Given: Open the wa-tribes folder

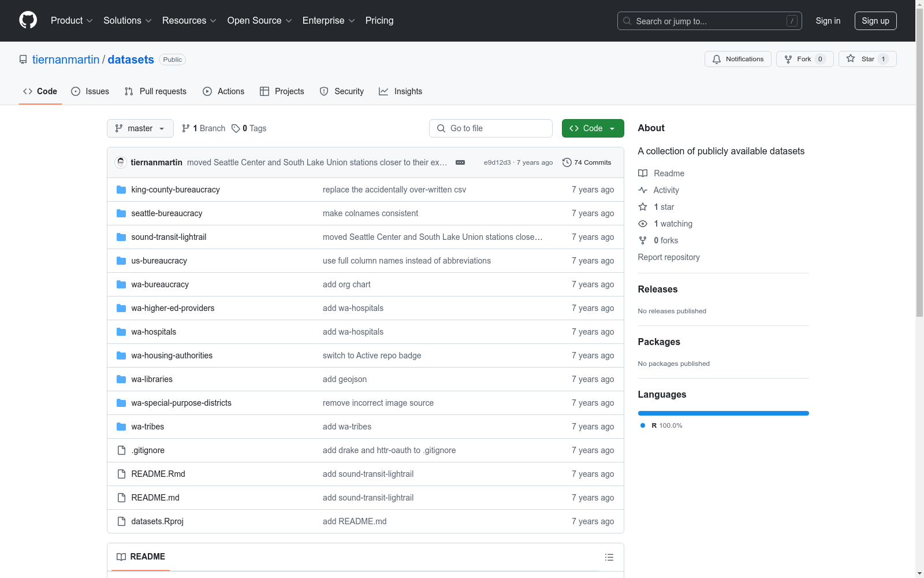Looking at the screenshot, I should click(x=147, y=427).
